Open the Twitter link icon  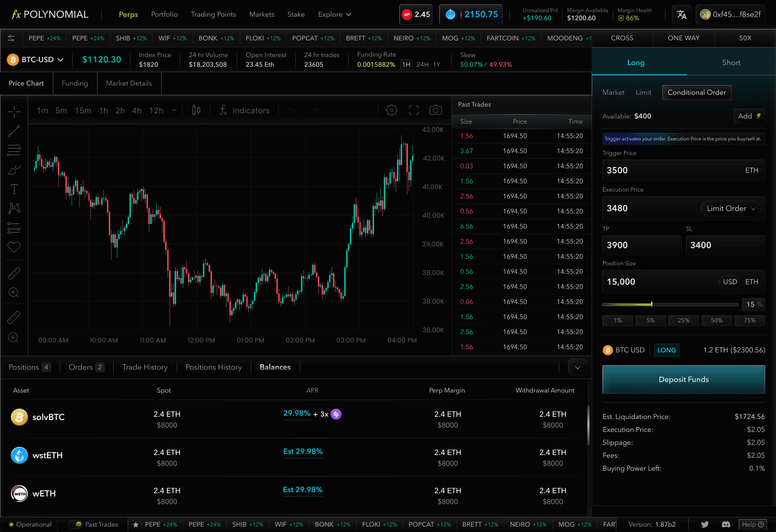pyautogui.click(x=704, y=524)
